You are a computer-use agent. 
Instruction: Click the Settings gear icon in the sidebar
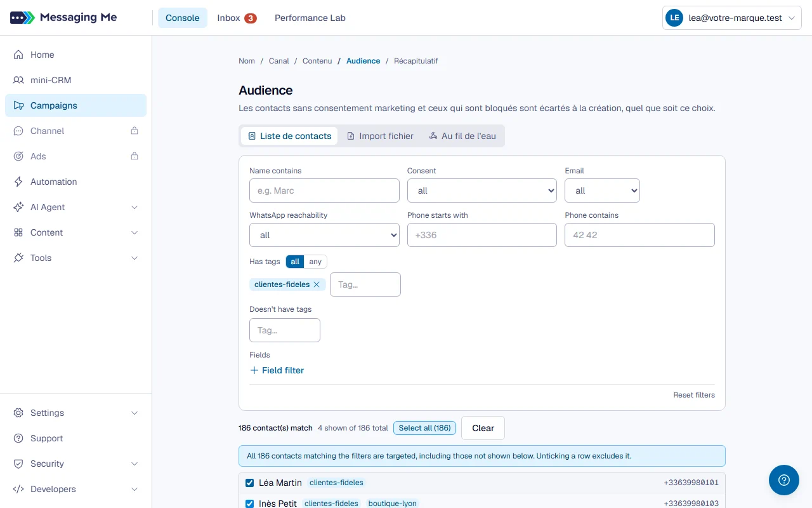[18, 413]
